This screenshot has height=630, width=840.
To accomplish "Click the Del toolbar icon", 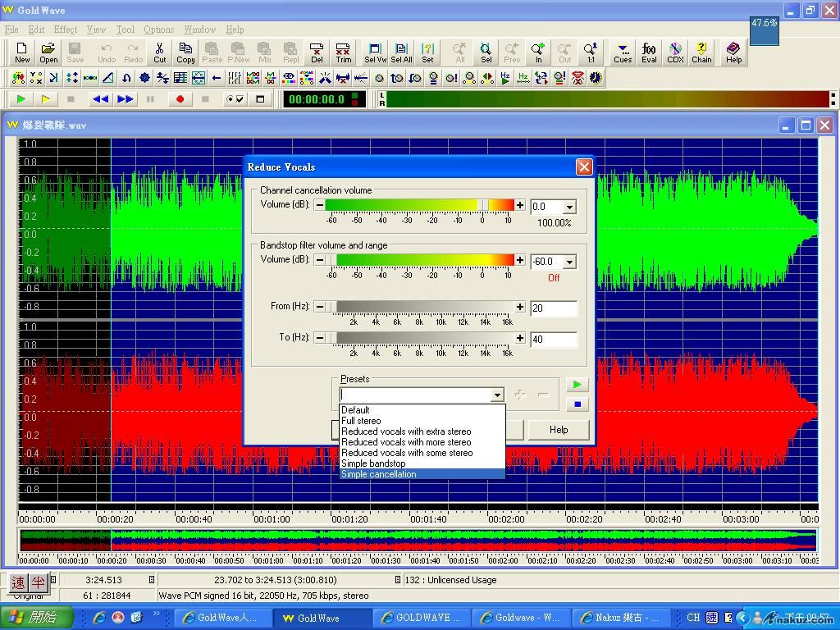I will [x=317, y=52].
